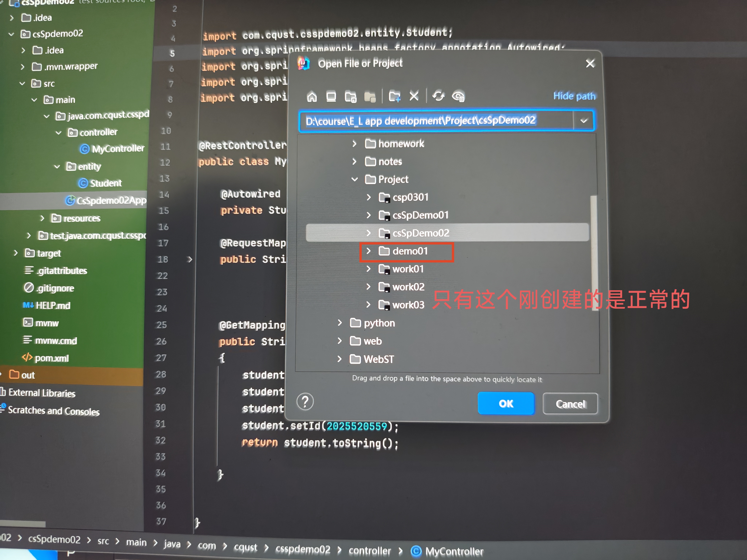The width and height of the screenshot is (747, 560).
Task: Expand the python folder
Action: pyautogui.click(x=340, y=323)
